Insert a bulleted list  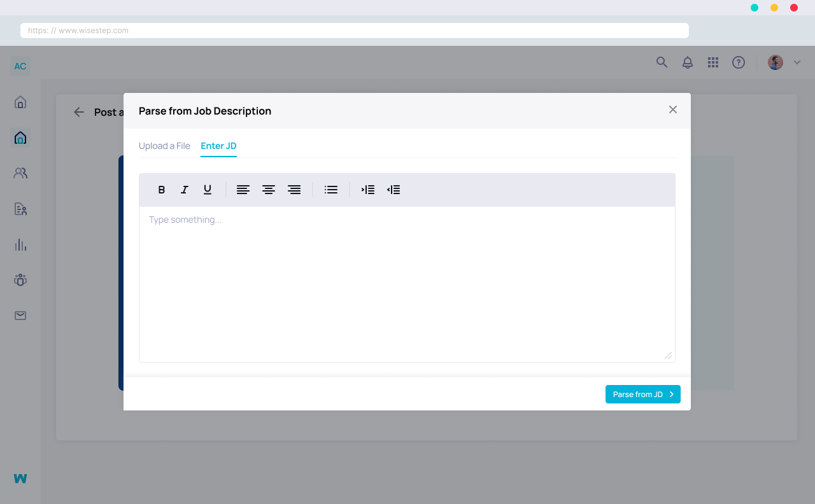331,190
